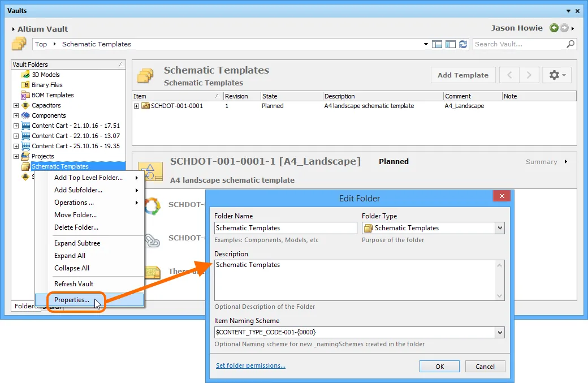Open the Item Naming Scheme dropdown
The image size is (588, 383).
tap(500, 332)
